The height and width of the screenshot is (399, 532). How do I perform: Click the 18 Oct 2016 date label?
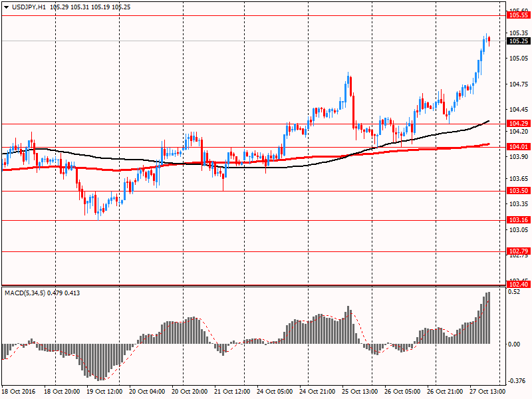click(x=20, y=392)
